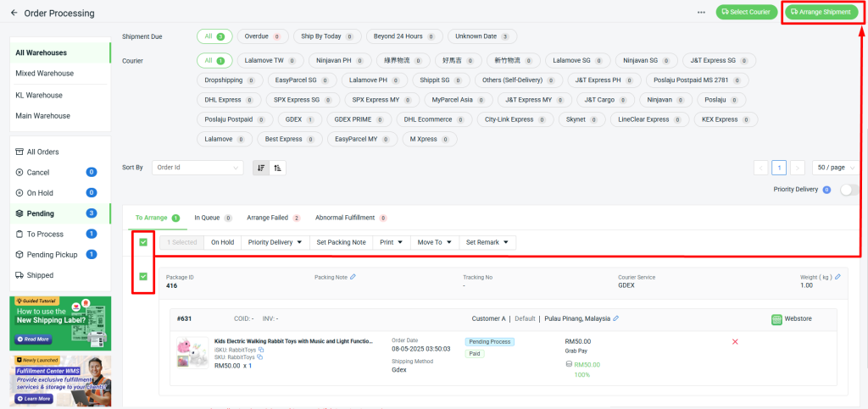Open the Kids Electric Walking Rabbit product thumbnail
Screen dimensions: 868x409
click(192, 352)
